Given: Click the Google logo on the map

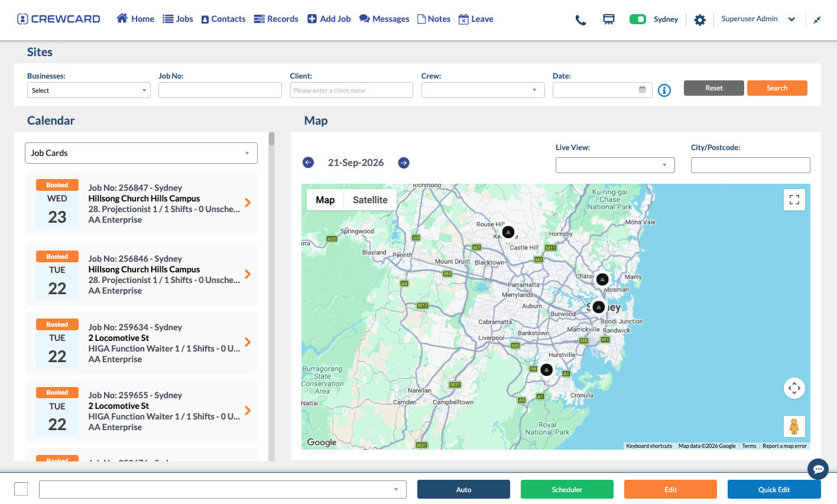Looking at the screenshot, I should (x=322, y=442).
